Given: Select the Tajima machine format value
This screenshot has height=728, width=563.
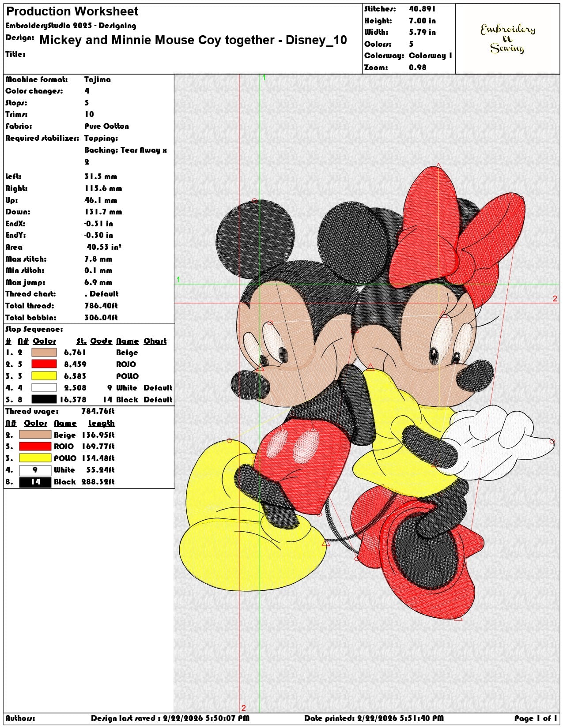Looking at the screenshot, I should (x=98, y=79).
